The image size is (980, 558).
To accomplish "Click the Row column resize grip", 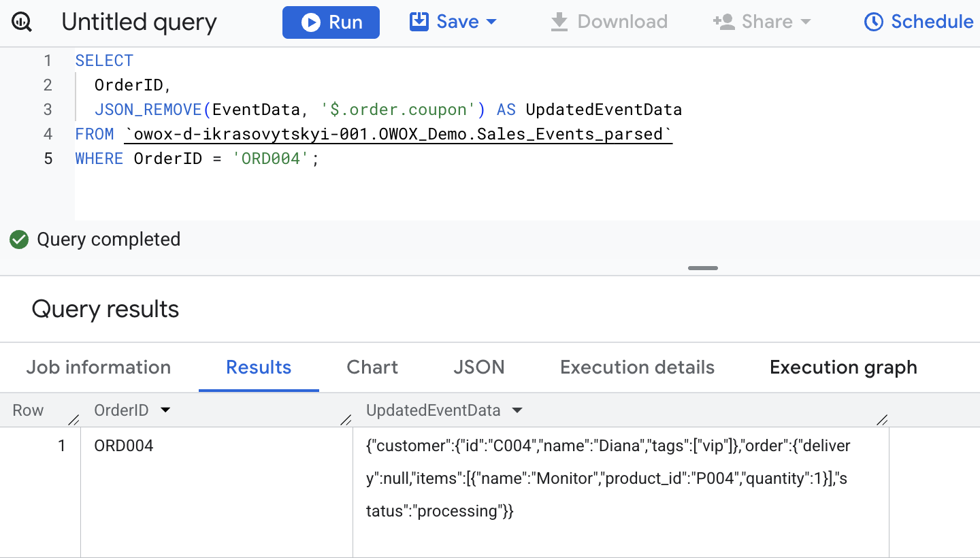I will [x=73, y=420].
